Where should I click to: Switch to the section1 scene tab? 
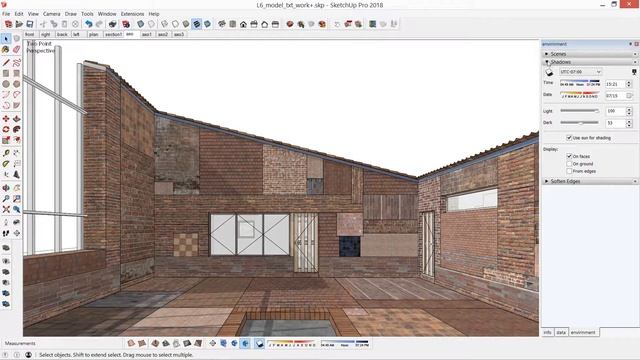click(x=113, y=34)
